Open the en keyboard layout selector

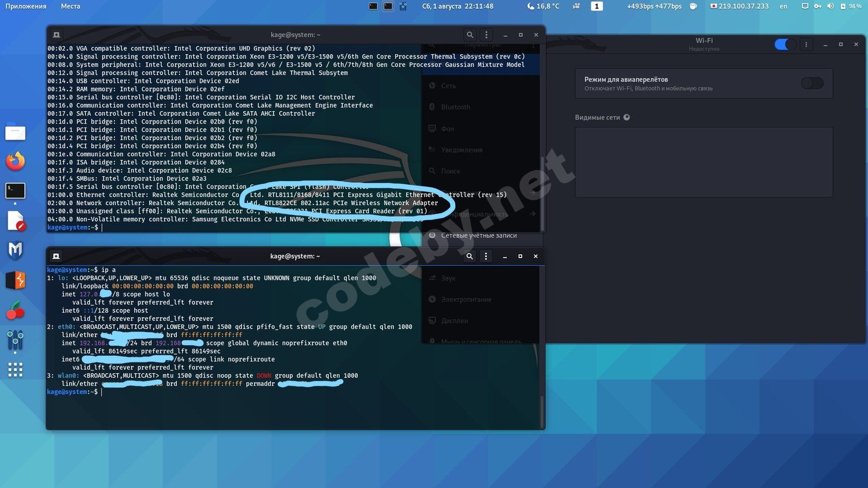(783, 6)
